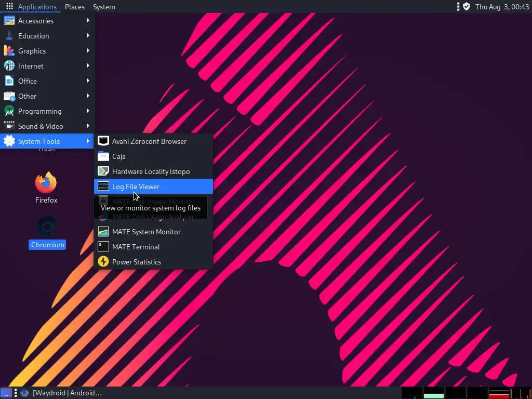Open the Accessories category in Applications menu
The image size is (532, 399).
(x=47, y=21)
